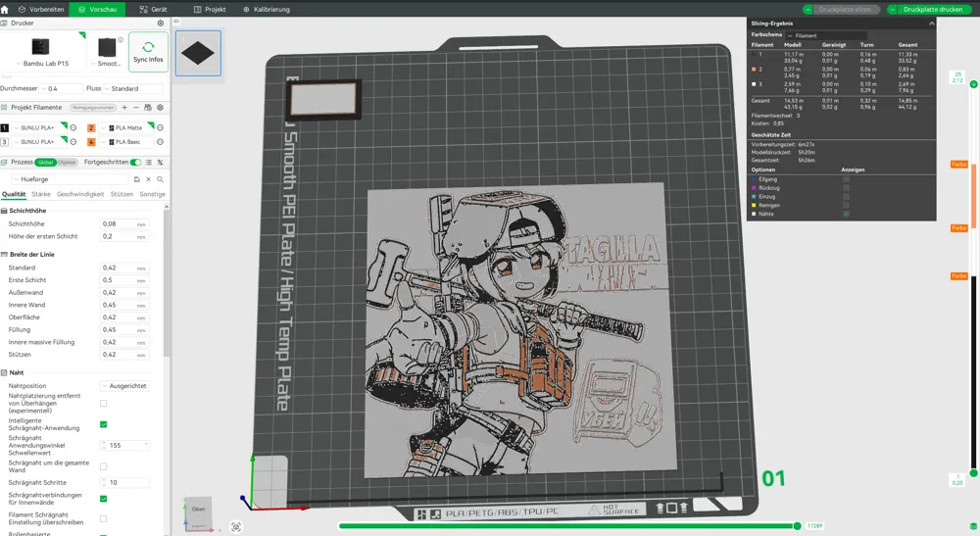The width and height of the screenshot is (980, 536).
Task: Check Schrägnaht um die gesamte Wand
Action: [104, 466]
